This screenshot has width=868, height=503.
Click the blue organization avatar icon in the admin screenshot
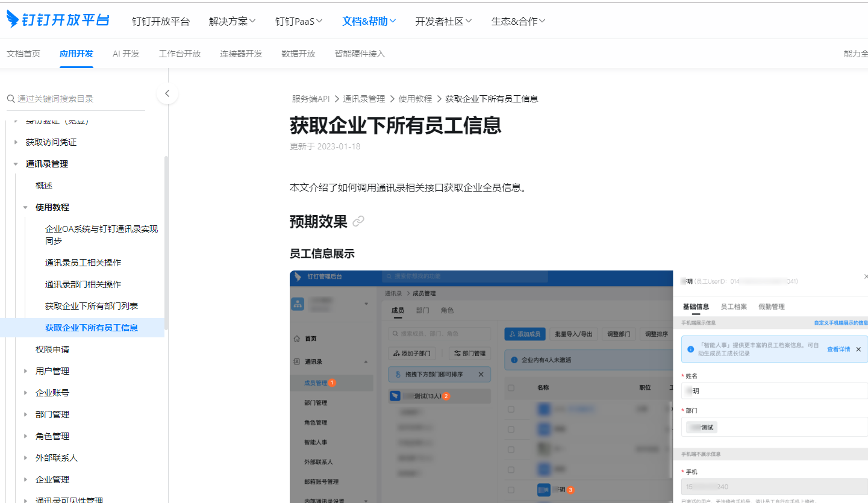pyautogui.click(x=298, y=304)
